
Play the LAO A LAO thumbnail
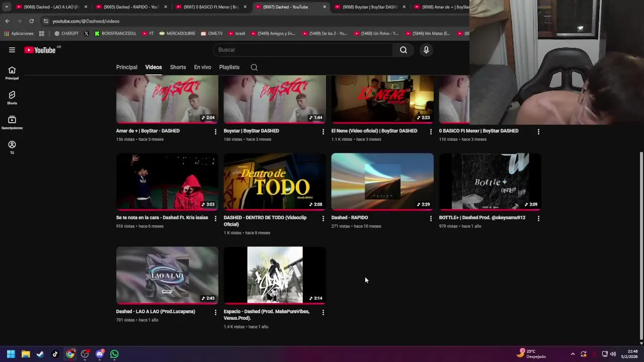[167, 275]
